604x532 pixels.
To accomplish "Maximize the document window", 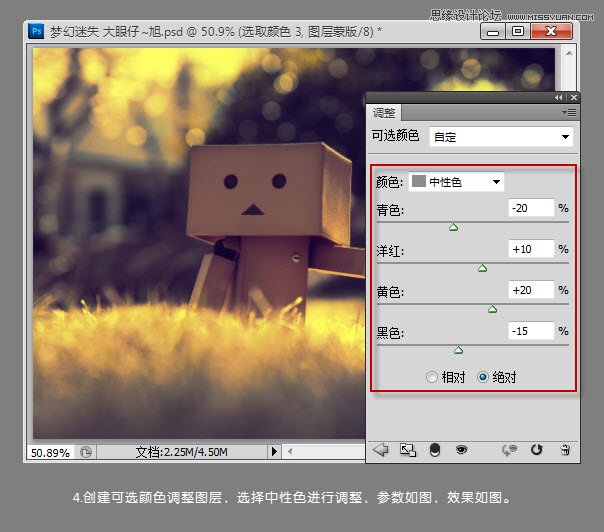I will coord(518,31).
